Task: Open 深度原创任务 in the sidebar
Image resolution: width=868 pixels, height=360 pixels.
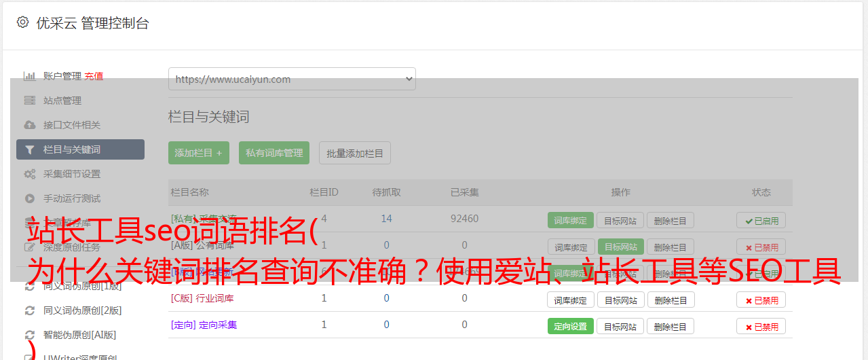Action: [72, 247]
